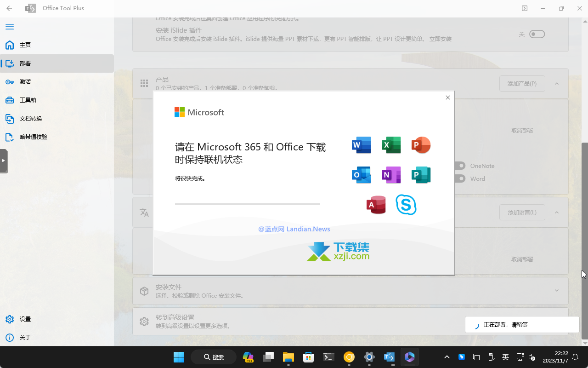Open the clock showing 22:22
588x368 pixels.
coord(555,357)
